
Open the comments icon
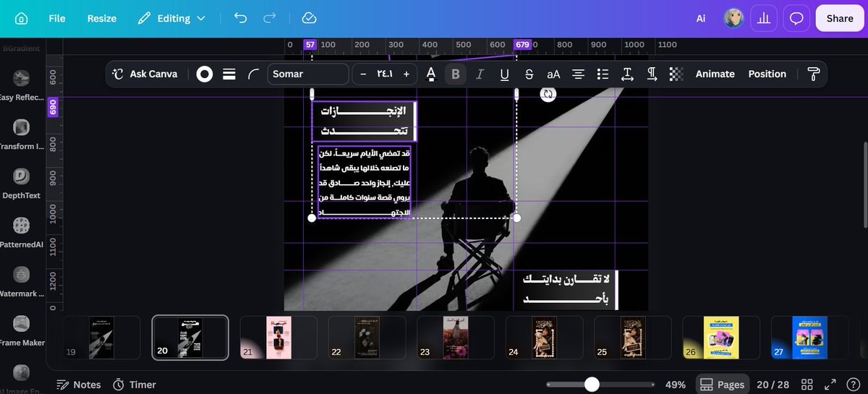(x=796, y=19)
